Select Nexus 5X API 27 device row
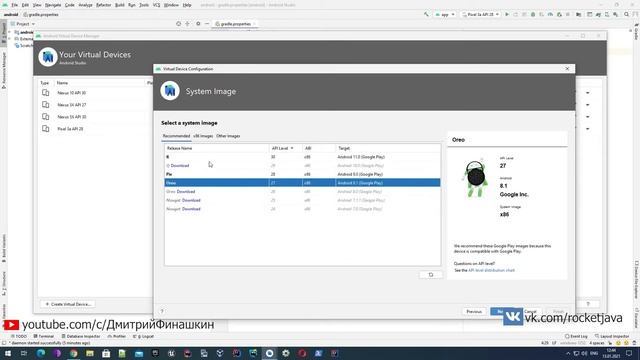 (x=96, y=105)
